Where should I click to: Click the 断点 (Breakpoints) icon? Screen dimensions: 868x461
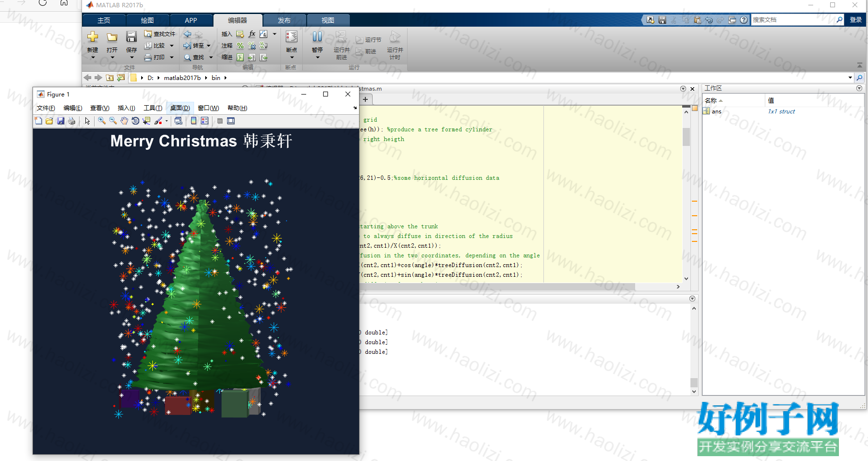[292, 37]
